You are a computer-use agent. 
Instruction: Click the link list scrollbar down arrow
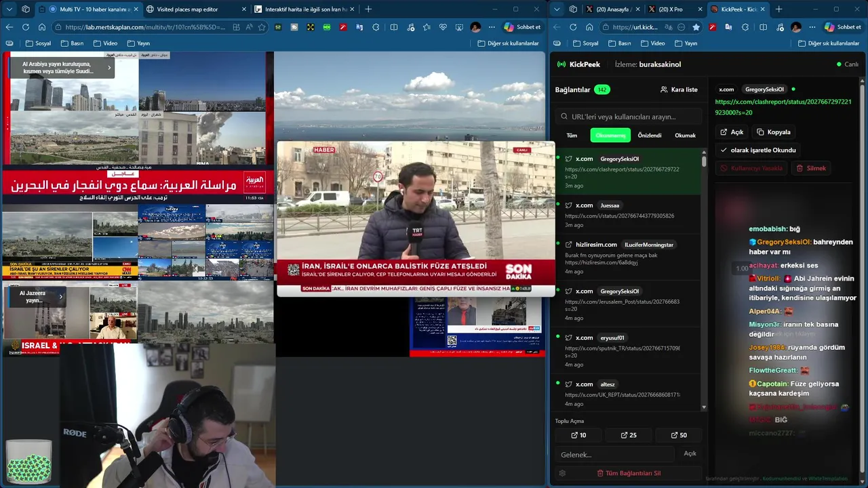[x=704, y=407]
